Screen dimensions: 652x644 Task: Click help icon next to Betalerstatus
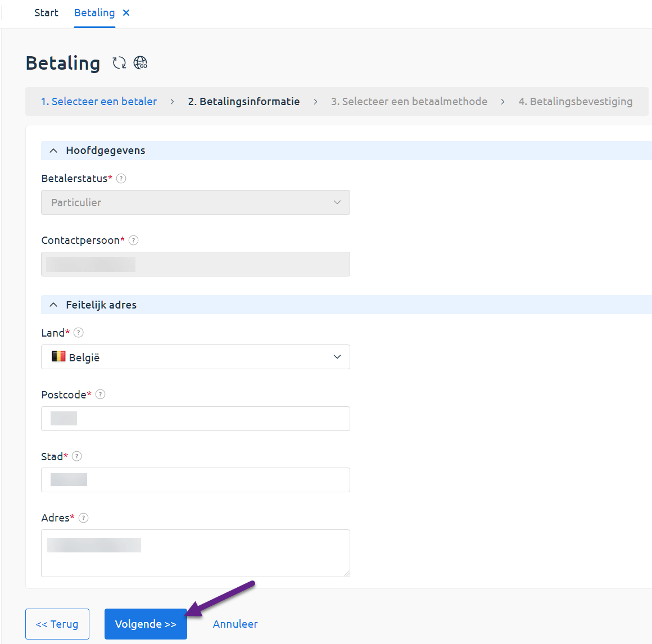[121, 179]
